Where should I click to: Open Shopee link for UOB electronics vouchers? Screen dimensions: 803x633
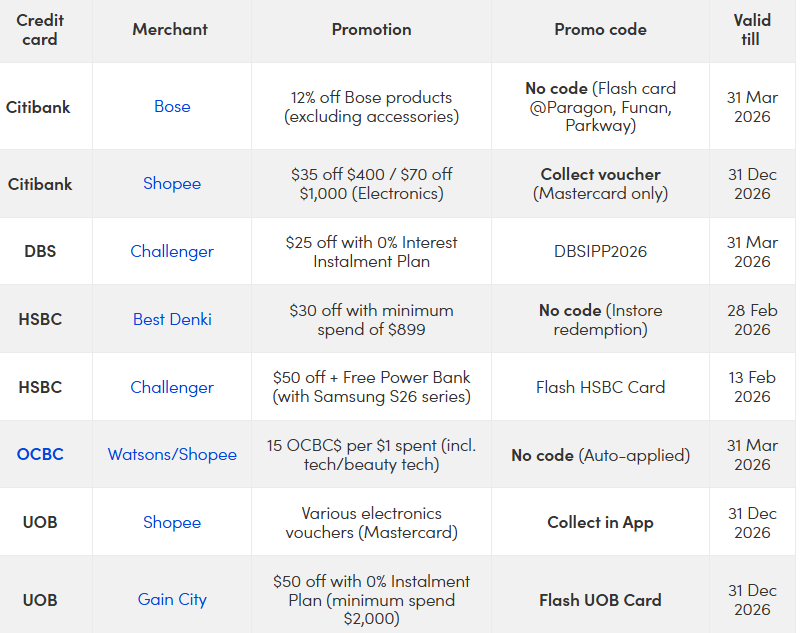click(172, 522)
